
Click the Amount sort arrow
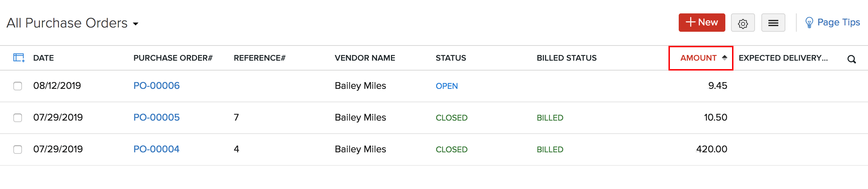[x=725, y=57]
